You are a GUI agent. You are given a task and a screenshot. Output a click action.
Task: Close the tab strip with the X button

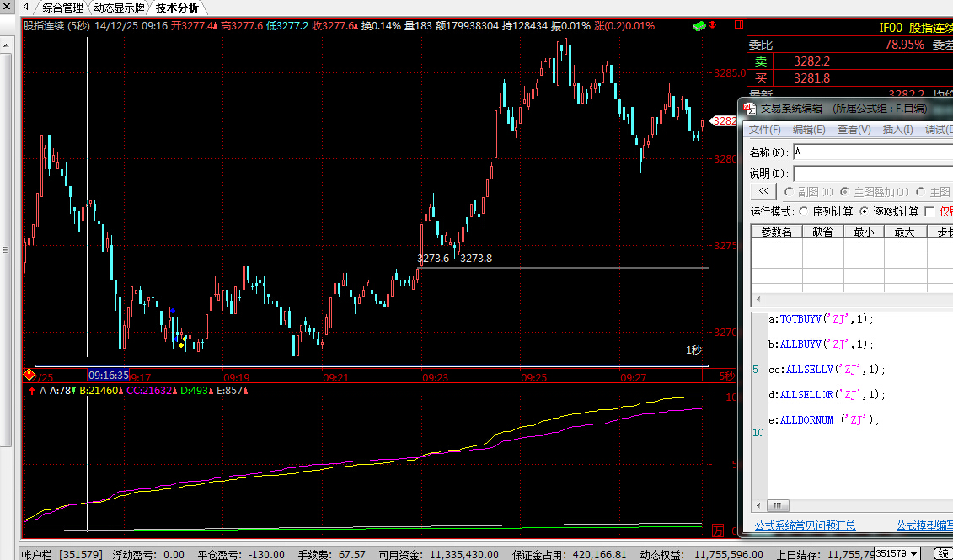(x=8, y=8)
